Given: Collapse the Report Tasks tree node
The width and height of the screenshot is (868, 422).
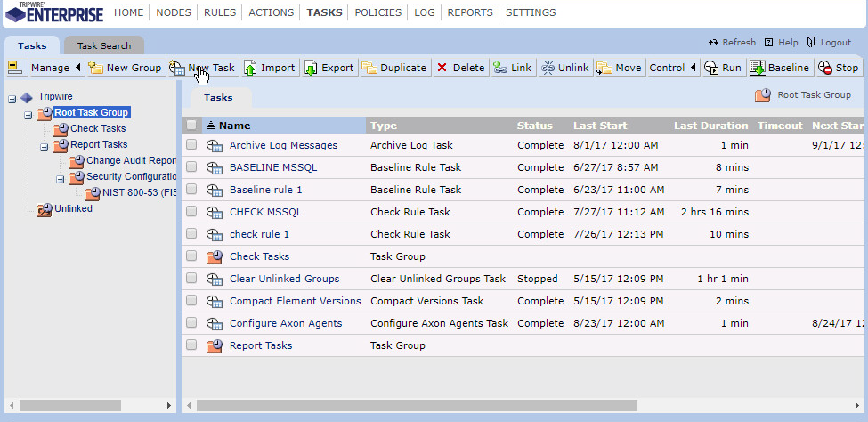Looking at the screenshot, I should (x=45, y=146).
